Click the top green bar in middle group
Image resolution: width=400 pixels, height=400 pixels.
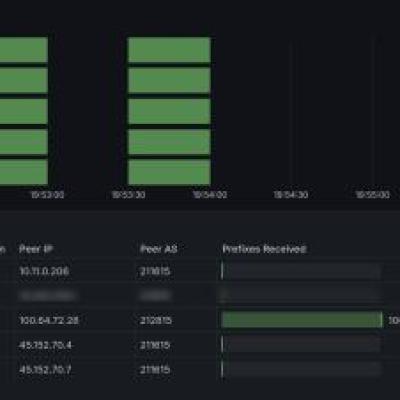click(169, 50)
